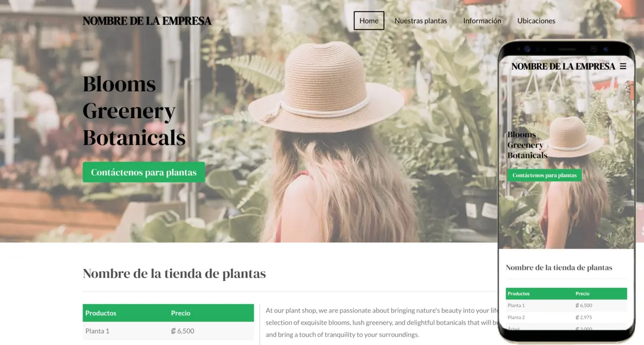Viewport: 644px width, 345px height.
Task: Click the desktop table's Productos column header
Action: coord(101,313)
